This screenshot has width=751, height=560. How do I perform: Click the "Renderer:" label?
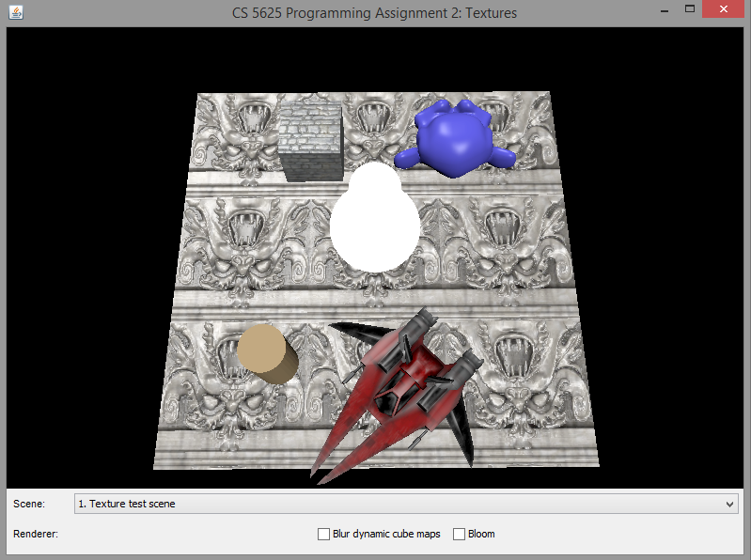click(36, 534)
